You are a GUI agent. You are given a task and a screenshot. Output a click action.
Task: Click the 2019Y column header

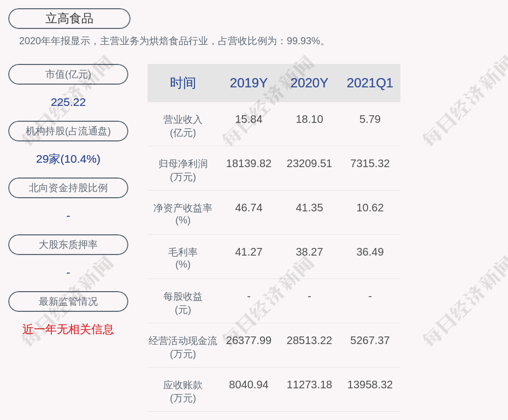tap(249, 83)
